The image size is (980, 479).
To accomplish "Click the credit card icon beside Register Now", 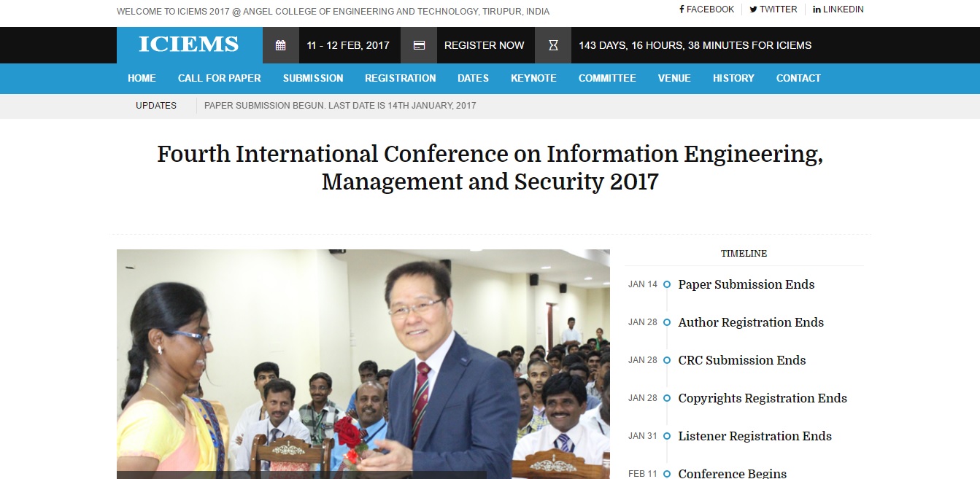I will (419, 45).
